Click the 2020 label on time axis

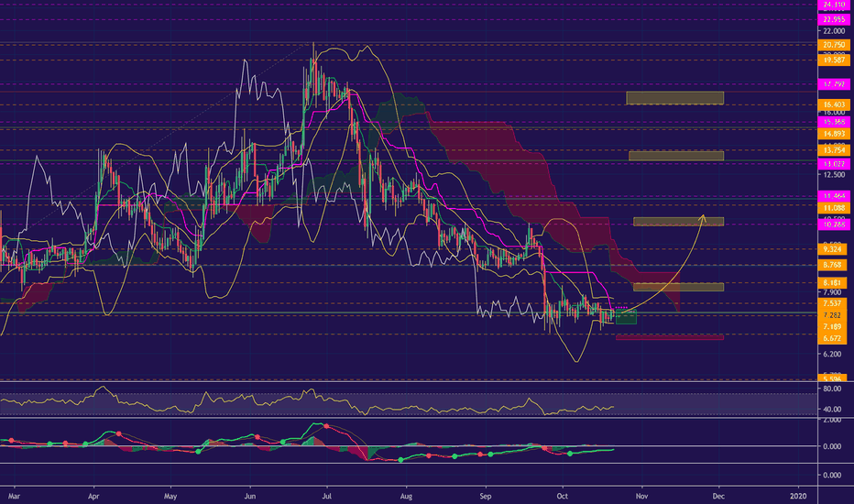tap(798, 497)
